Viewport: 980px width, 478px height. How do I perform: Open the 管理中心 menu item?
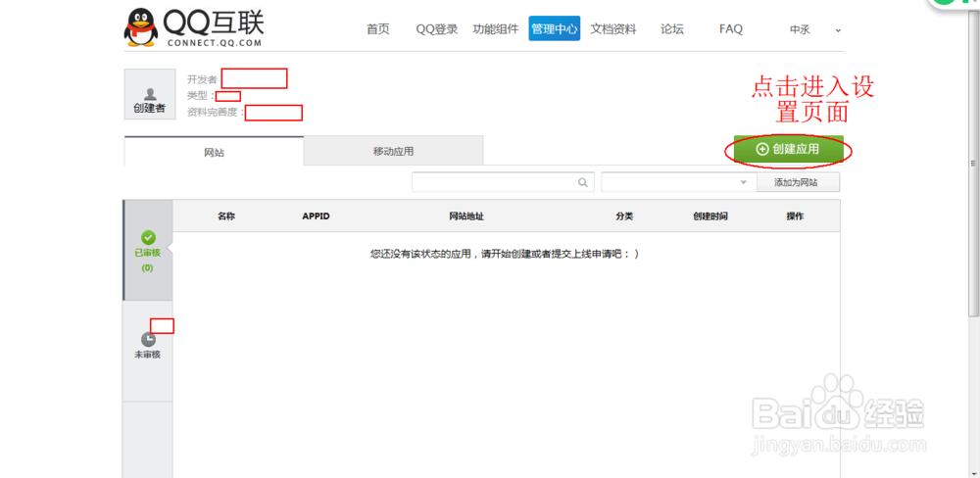555,28
